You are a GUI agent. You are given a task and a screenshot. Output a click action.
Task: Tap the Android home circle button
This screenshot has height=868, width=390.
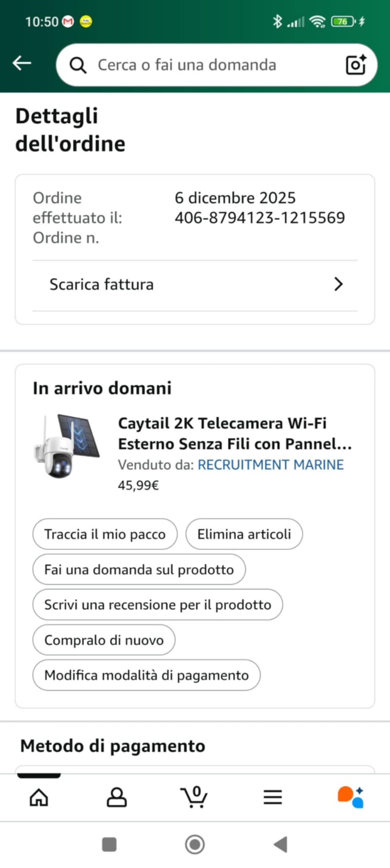(195, 844)
